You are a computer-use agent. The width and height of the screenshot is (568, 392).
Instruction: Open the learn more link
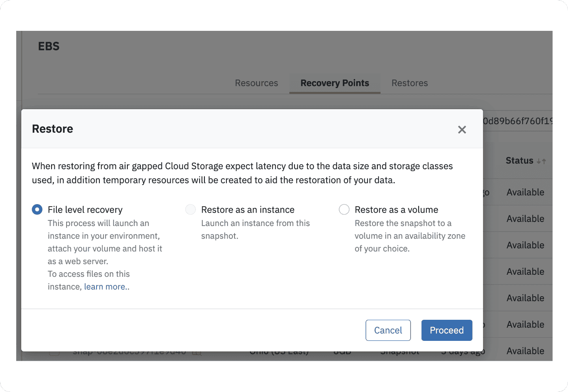pyautogui.click(x=106, y=287)
